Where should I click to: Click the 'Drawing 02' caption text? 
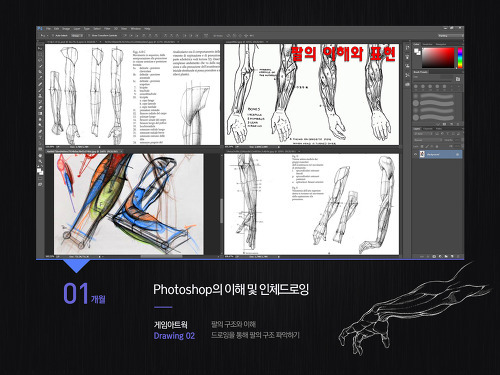174,336
